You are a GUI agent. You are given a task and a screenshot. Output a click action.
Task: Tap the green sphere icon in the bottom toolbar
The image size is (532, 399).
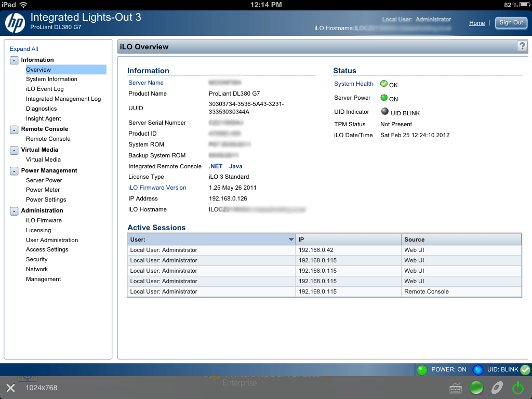pos(476,388)
